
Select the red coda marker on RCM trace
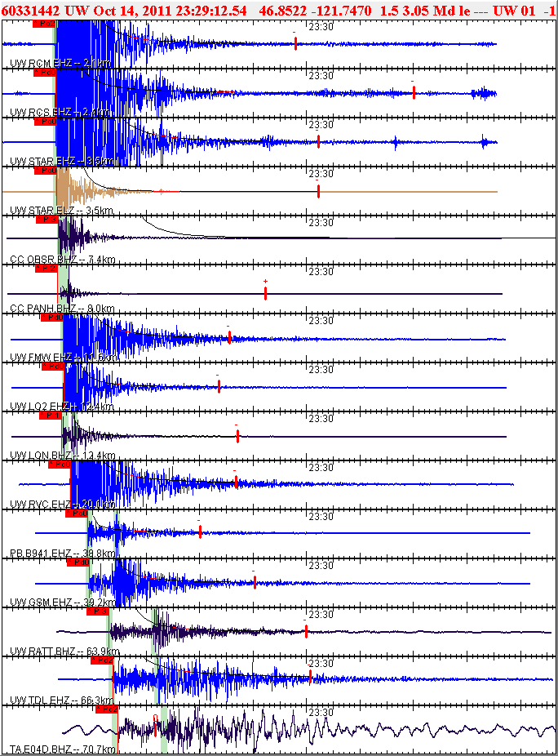pyautogui.click(x=295, y=43)
